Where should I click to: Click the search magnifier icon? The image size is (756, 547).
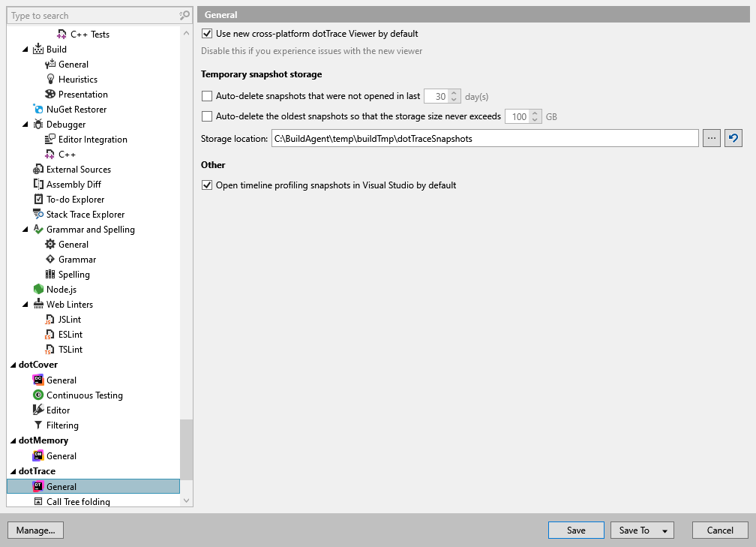point(184,16)
